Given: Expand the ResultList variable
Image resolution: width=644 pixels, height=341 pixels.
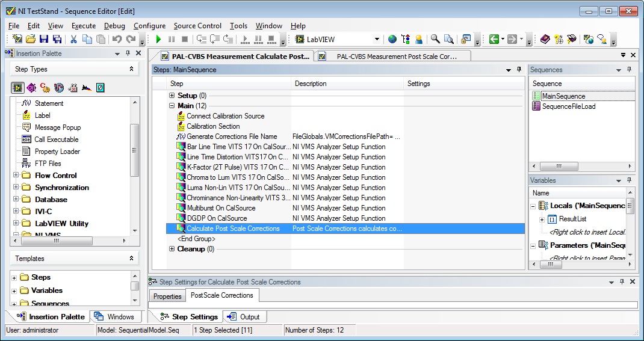Looking at the screenshot, I should tap(542, 220).
